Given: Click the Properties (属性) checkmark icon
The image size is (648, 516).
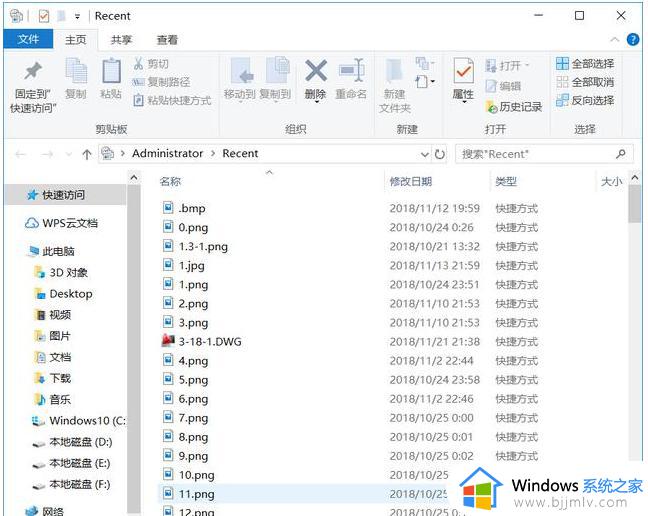Looking at the screenshot, I should pos(463,72).
